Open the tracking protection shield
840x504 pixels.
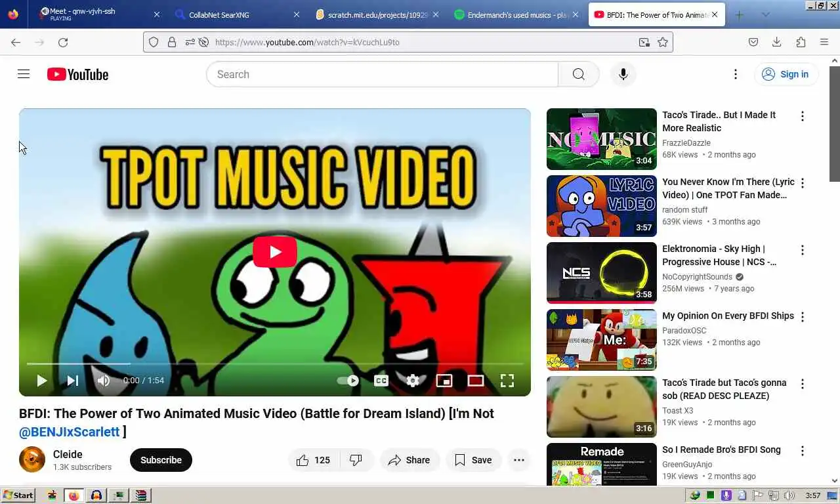tap(154, 42)
